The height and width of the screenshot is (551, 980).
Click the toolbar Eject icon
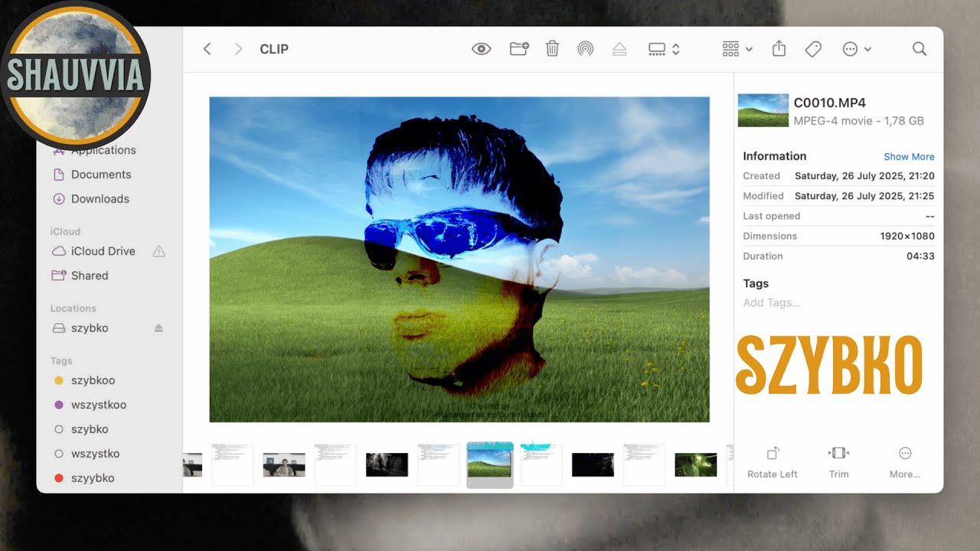tap(619, 49)
